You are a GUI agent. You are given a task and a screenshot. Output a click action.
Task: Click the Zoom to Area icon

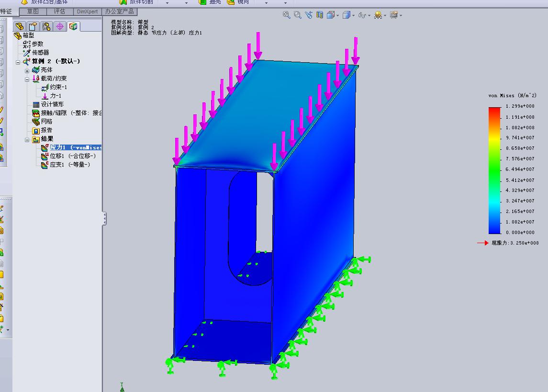pyautogui.click(x=297, y=15)
